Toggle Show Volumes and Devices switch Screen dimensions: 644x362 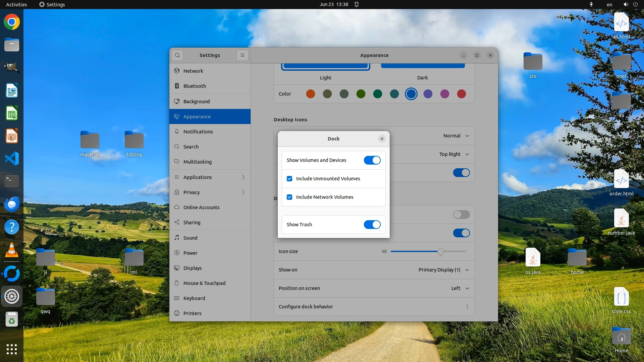tap(372, 160)
